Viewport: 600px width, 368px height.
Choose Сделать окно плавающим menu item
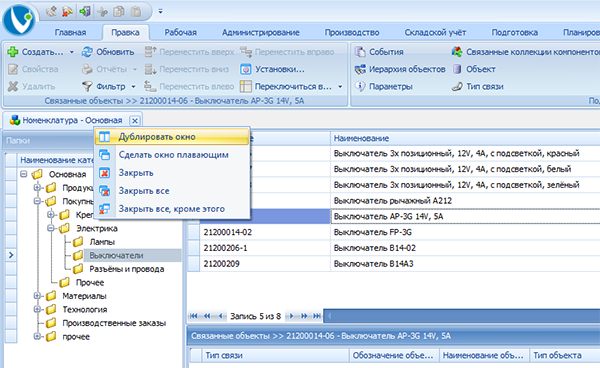172,155
